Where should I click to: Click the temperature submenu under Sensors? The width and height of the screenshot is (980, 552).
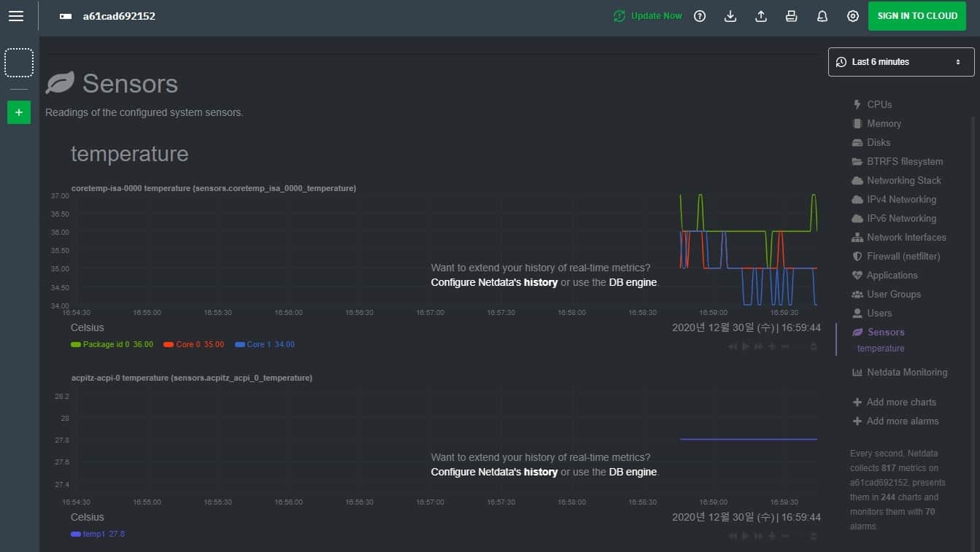click(x=880, y=349)
